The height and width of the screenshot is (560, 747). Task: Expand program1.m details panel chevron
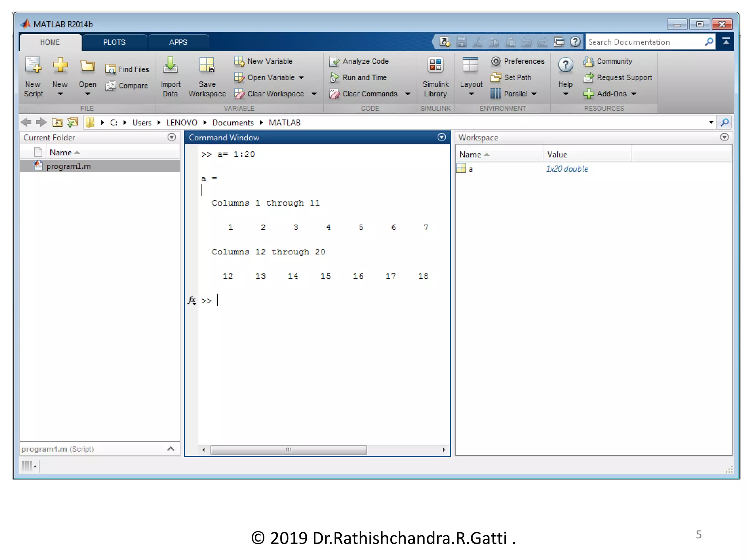tap(171, 449)
